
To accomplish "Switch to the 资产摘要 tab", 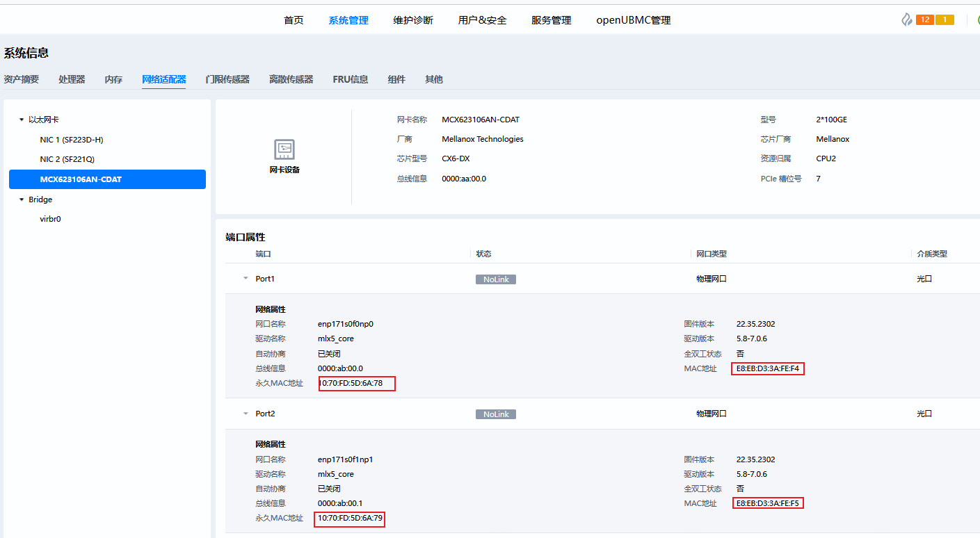I will point(22,79).
